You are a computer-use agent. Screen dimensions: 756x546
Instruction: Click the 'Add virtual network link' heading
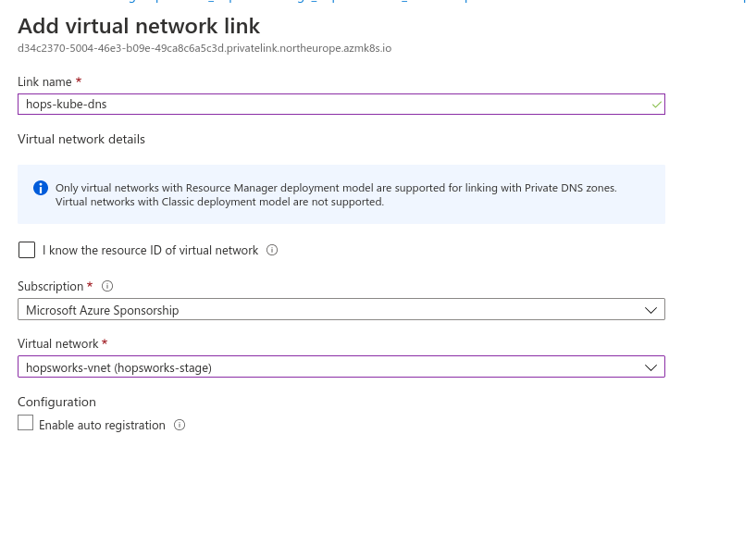coord(139,26)
